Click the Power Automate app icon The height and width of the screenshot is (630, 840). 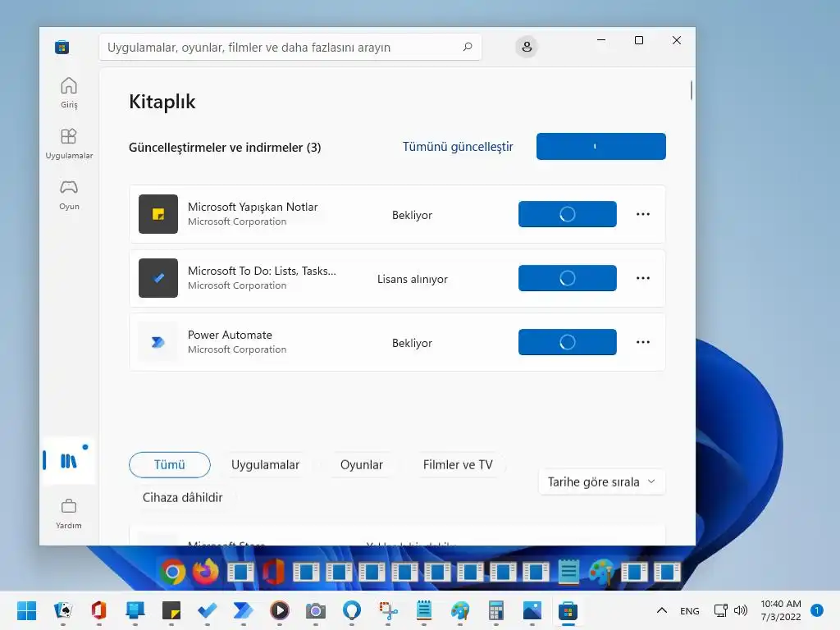tap(158, 342)
